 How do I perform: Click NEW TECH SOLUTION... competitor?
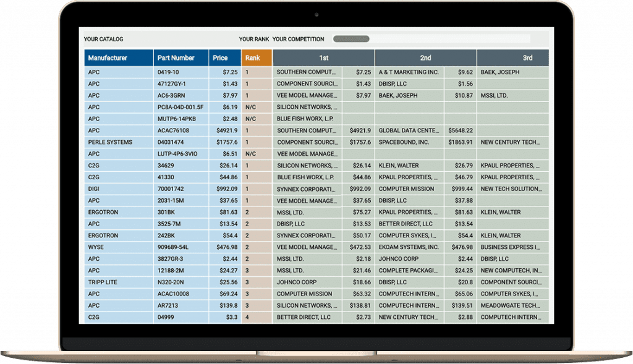coord(511,189)
